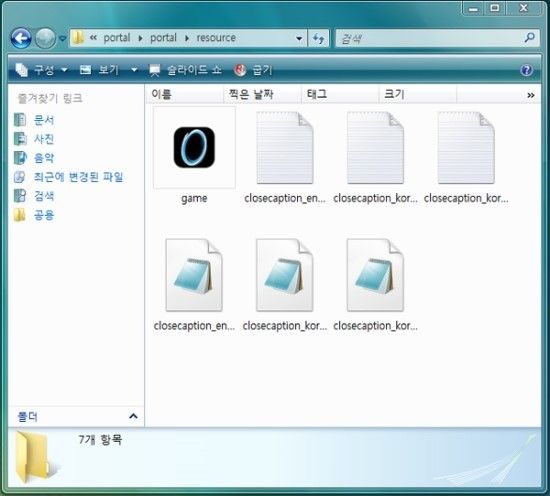Minimize the Explorer window
550x496 pixels.
click(473, 9)
